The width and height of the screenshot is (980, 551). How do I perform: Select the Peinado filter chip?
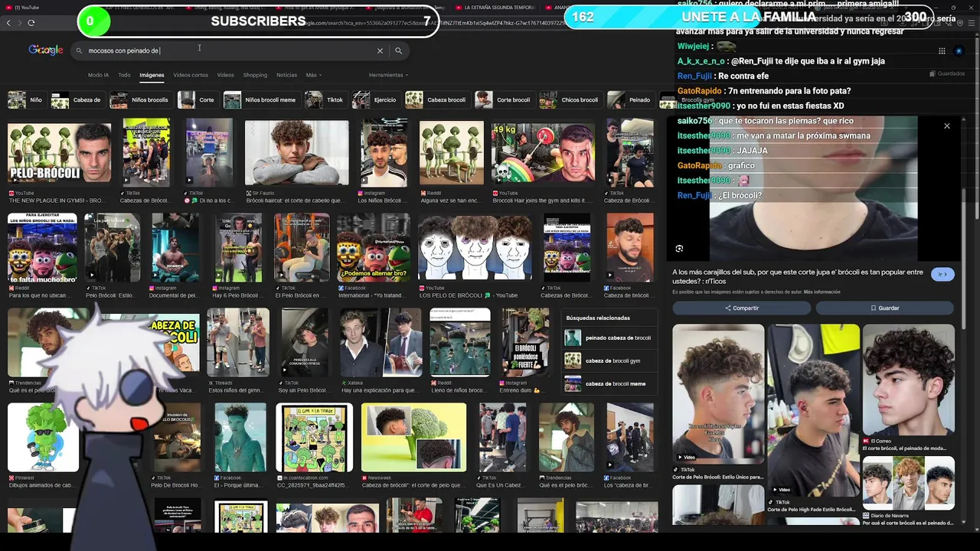(x=630, y=100)
